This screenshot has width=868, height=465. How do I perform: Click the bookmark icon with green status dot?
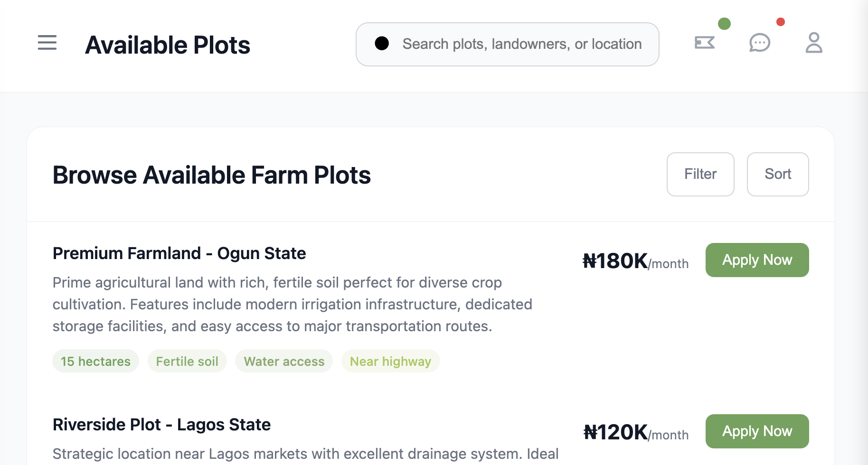click(704, 43)
